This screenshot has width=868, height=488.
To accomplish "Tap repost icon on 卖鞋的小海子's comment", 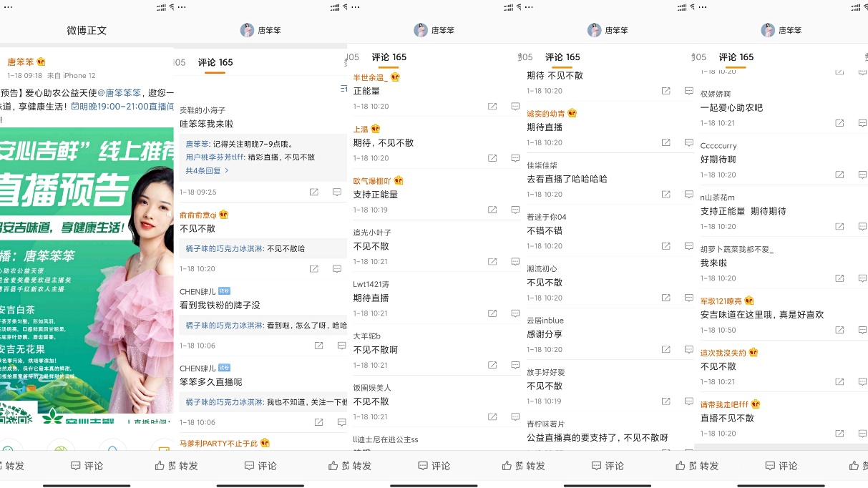I will (314, 192).
